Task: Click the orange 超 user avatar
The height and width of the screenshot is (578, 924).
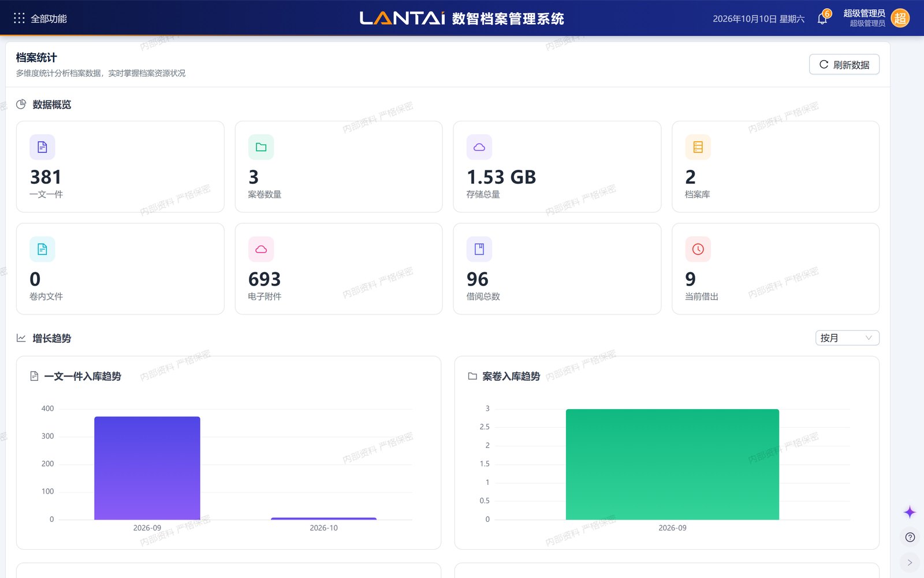Action: 900,18
